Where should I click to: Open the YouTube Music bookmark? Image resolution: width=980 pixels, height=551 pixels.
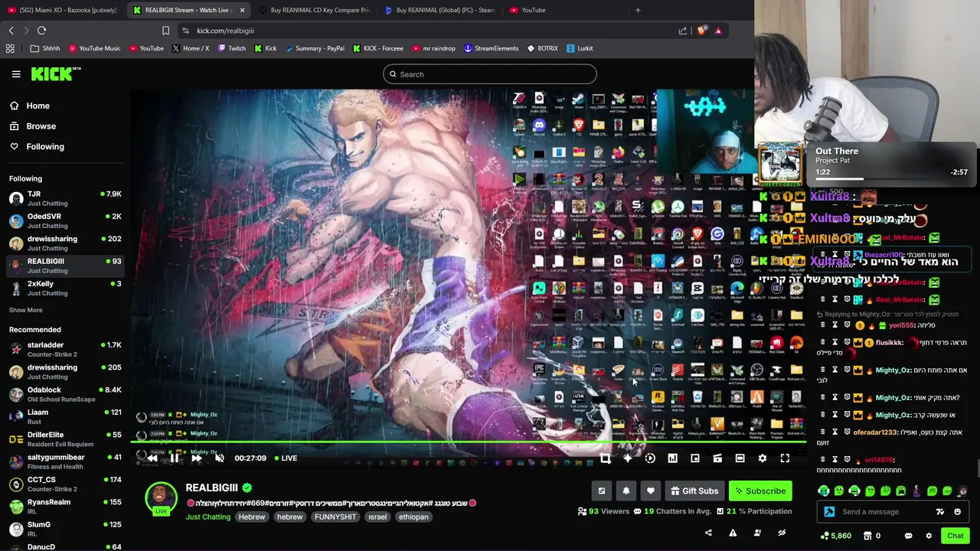tap(94, 48)
